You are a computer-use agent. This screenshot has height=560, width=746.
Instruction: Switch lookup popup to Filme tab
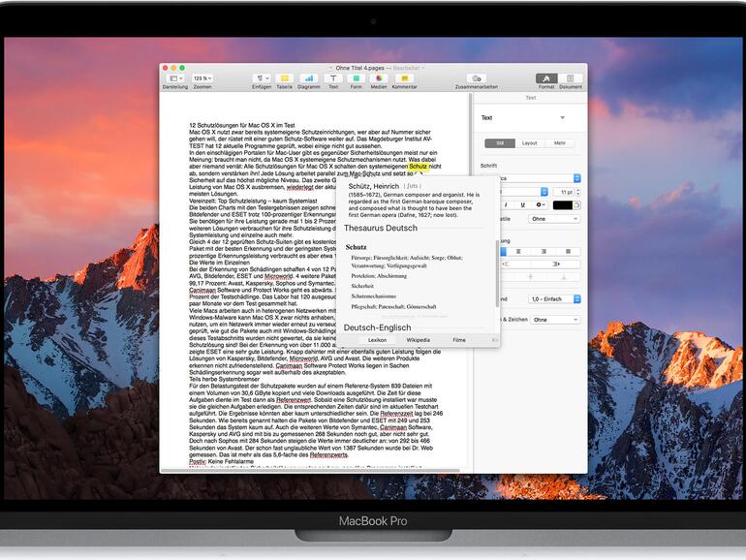point(459,340)
